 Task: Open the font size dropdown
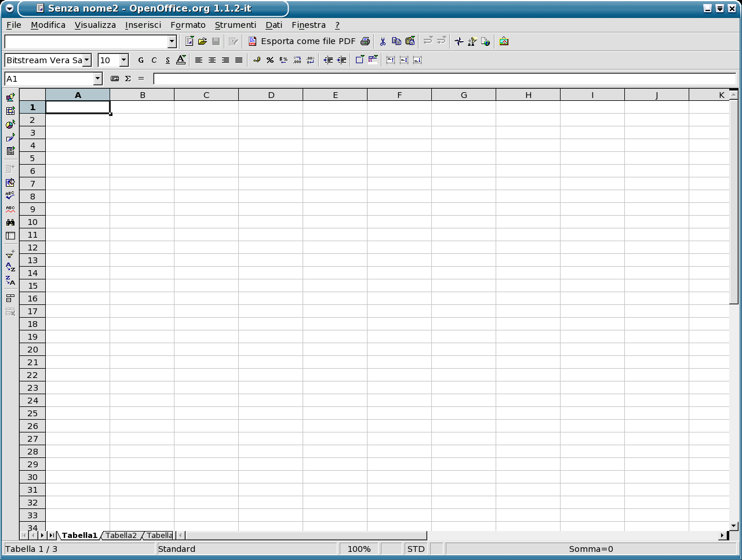pyautogui.click(x=123, y=60)
